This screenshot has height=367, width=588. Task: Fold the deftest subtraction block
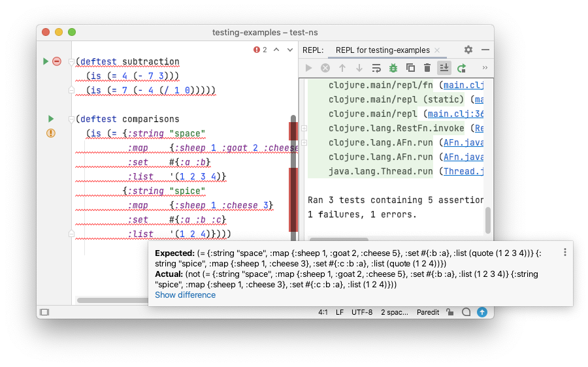tap(71, 61)
